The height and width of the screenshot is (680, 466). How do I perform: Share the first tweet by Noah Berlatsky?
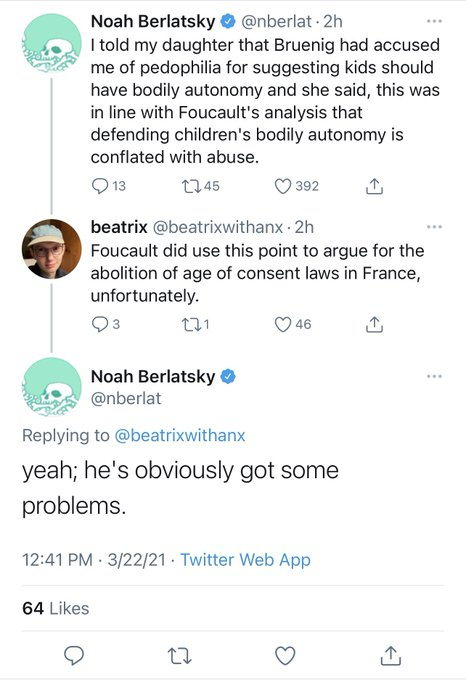tap(375, 186)
